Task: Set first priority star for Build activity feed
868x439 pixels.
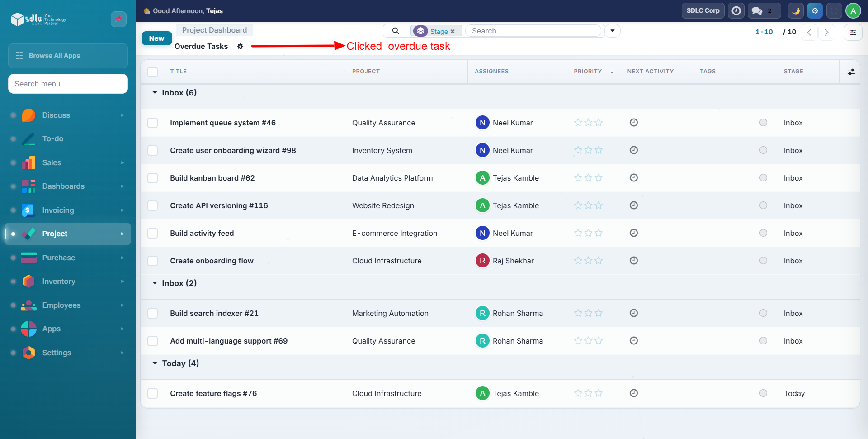Action: (578, 233)
